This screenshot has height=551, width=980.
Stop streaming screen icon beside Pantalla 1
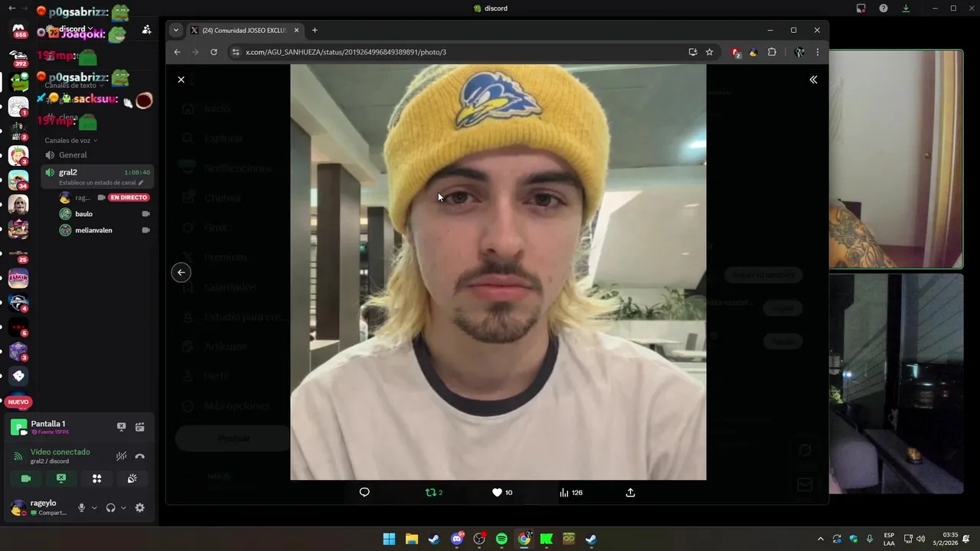point(121,427)
